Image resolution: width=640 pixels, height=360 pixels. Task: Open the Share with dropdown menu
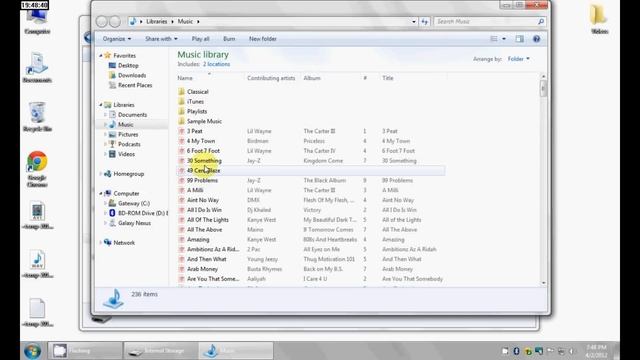coord(161,39)
